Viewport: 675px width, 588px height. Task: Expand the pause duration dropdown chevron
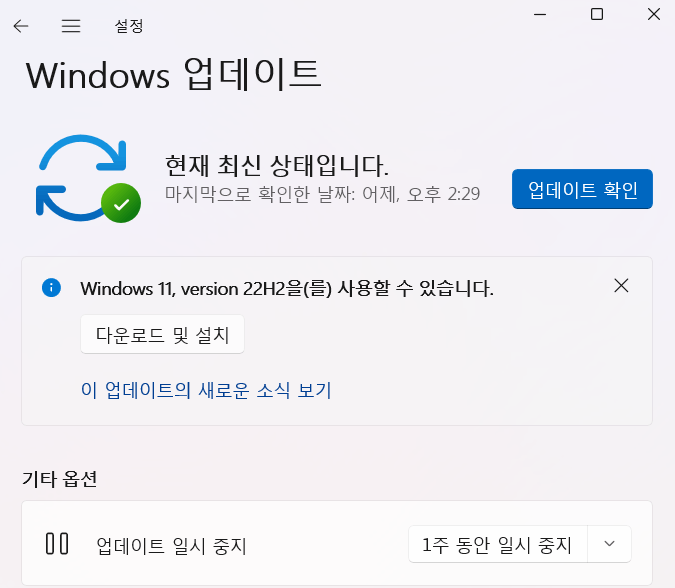coord(609,544)
